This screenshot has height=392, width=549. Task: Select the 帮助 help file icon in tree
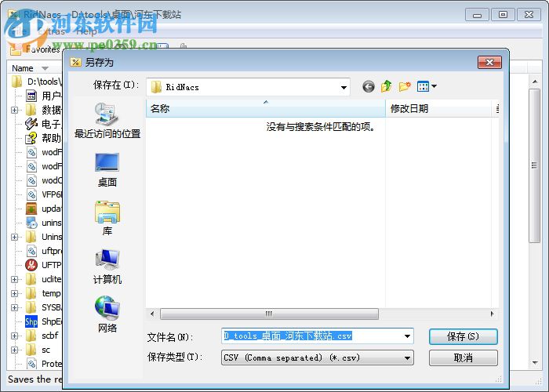coord(31,138)
